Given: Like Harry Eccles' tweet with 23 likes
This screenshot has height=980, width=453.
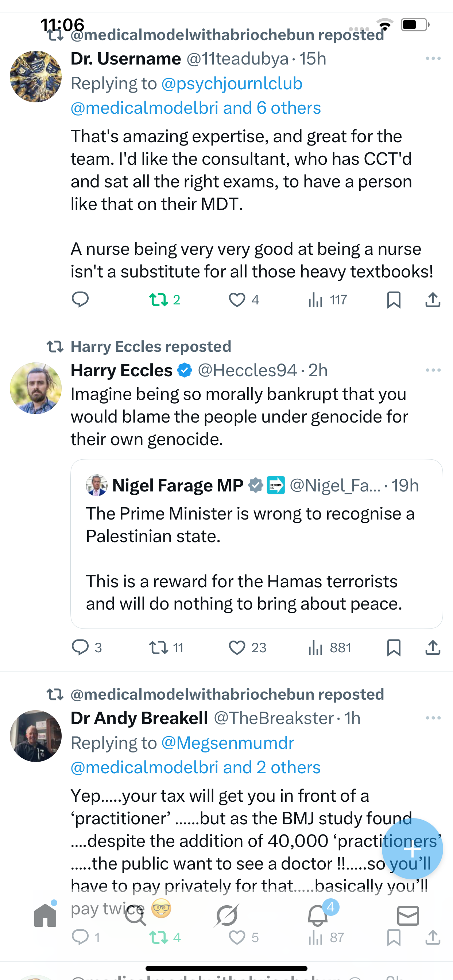Looking at the screenshot, I should coord(237,647).
